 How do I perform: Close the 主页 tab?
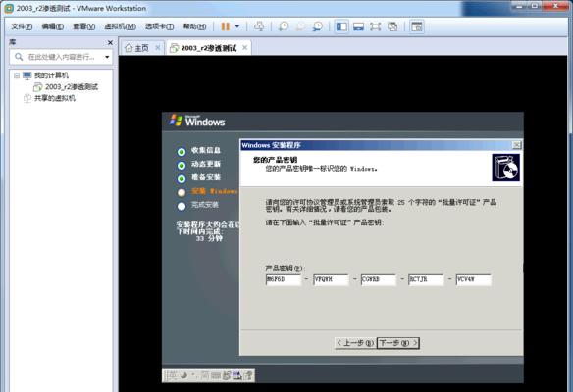click(158, 47)
